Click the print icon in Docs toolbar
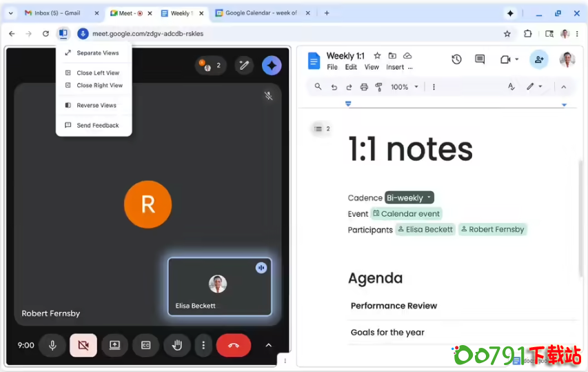 [x=364, y=87]
